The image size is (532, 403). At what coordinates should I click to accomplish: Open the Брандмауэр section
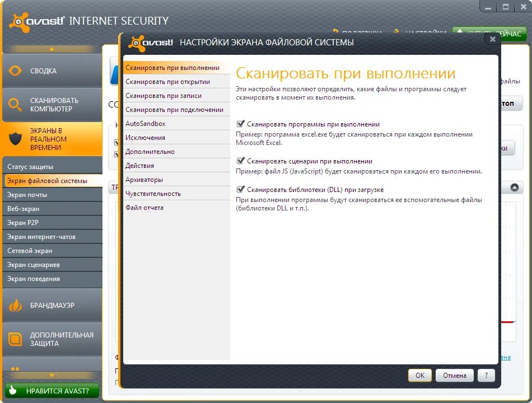click(52, 305)
